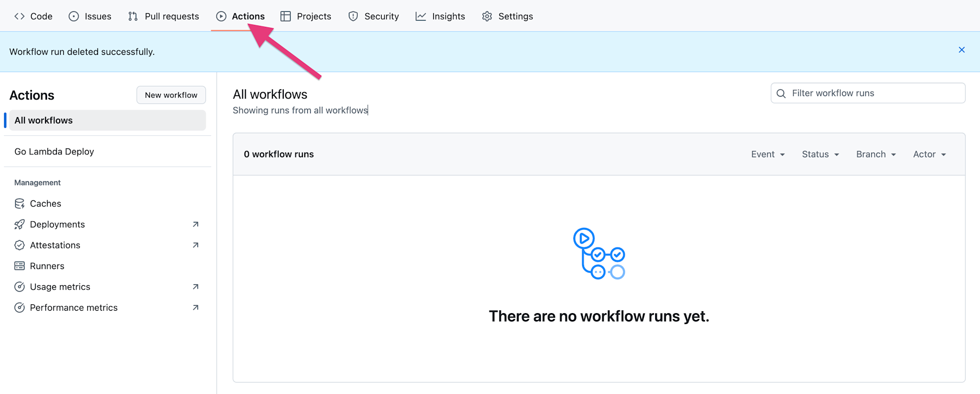
Task: Click the Settings gear icon
Action: coord(487,16)
